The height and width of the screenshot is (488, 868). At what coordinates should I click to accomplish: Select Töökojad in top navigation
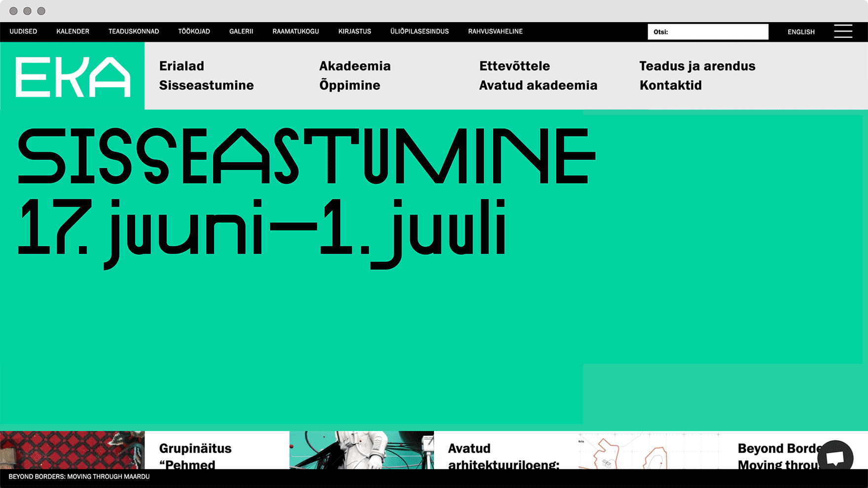point(194,32)
